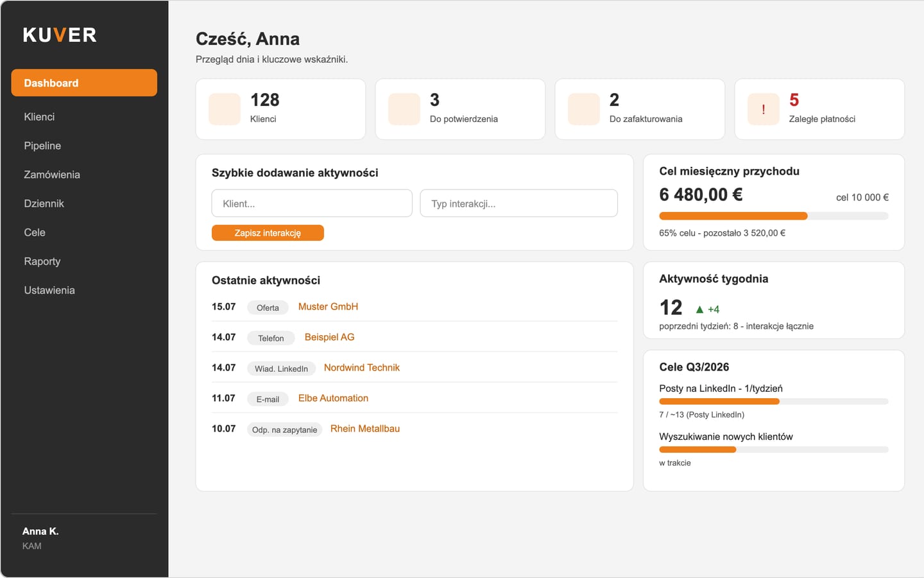This screenshot has height=578, width=924.
Task: Click the Do zafakturowania card icon tile
Action: [584, 109]
